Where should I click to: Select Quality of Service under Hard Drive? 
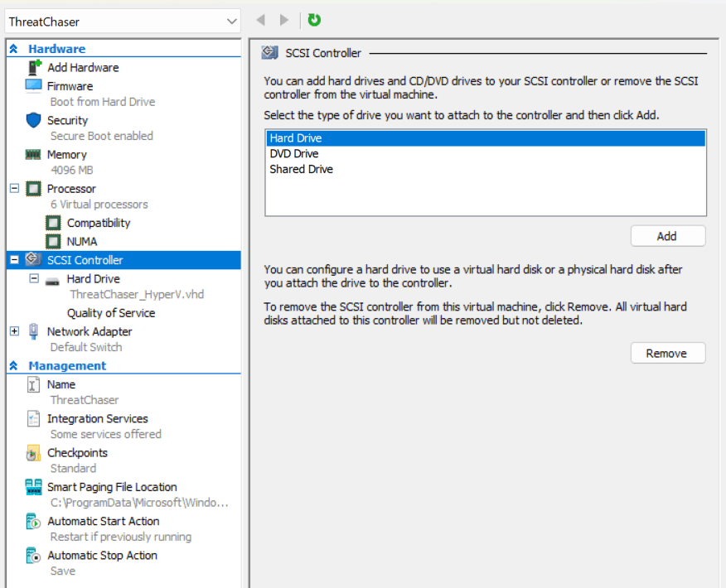pos(111,313)
